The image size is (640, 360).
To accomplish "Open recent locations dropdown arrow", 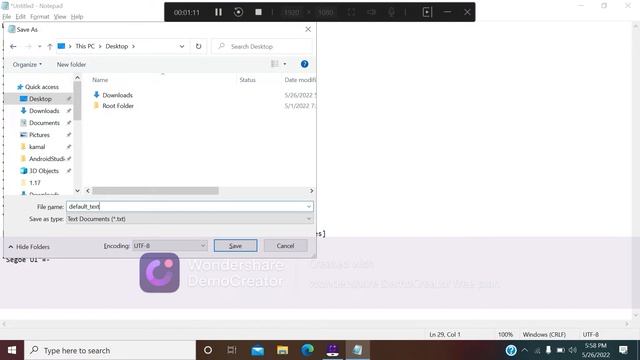I will point(40,47).
